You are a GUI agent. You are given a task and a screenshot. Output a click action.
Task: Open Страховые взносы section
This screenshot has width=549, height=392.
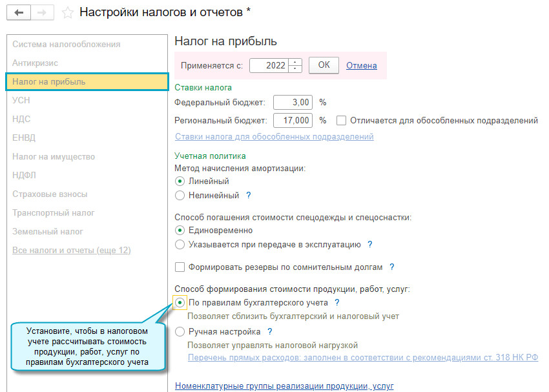pos(50,194)
